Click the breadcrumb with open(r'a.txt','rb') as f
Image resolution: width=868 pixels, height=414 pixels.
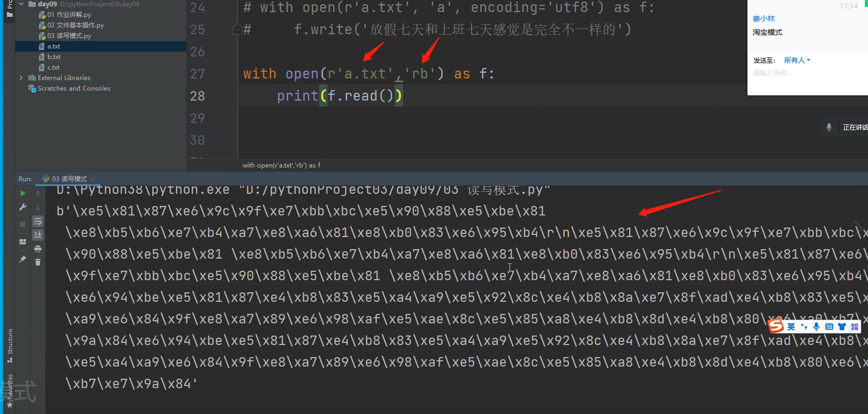point(281,165)
